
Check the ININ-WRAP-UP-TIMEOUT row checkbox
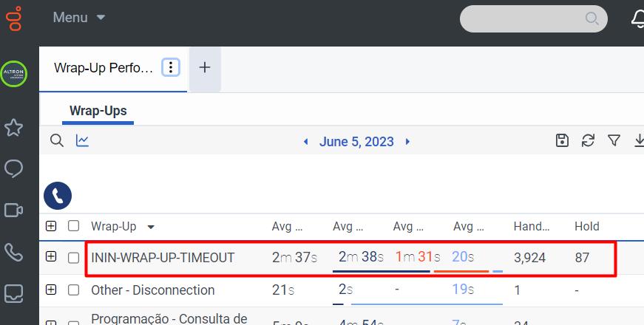coord(73,258)
